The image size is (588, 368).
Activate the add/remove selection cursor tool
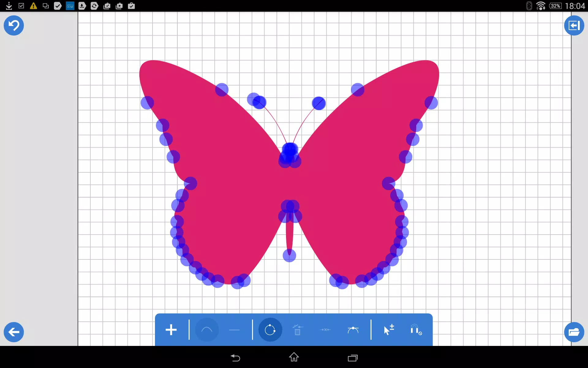pyautogui.click(x=389, y=330)
